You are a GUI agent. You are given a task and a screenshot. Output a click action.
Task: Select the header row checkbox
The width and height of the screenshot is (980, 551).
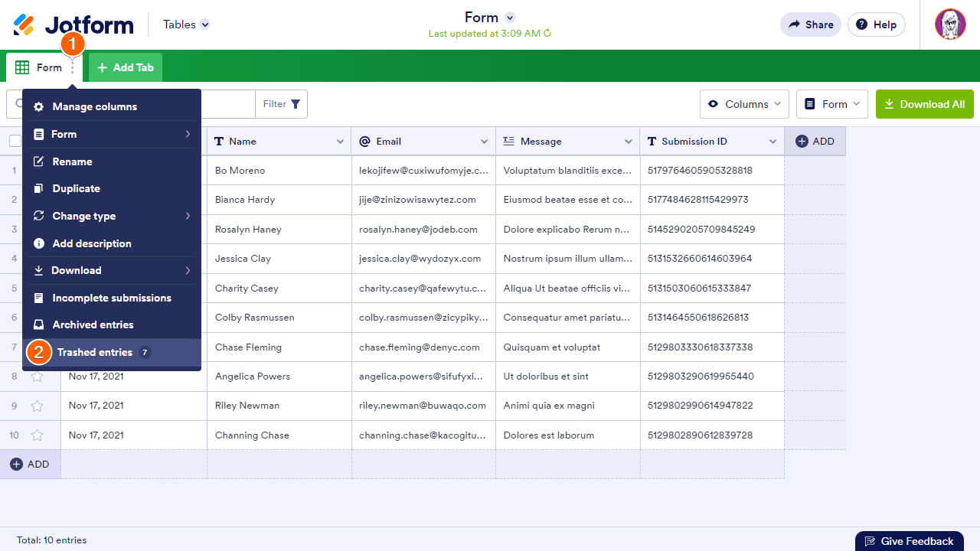tap(14, 141)
